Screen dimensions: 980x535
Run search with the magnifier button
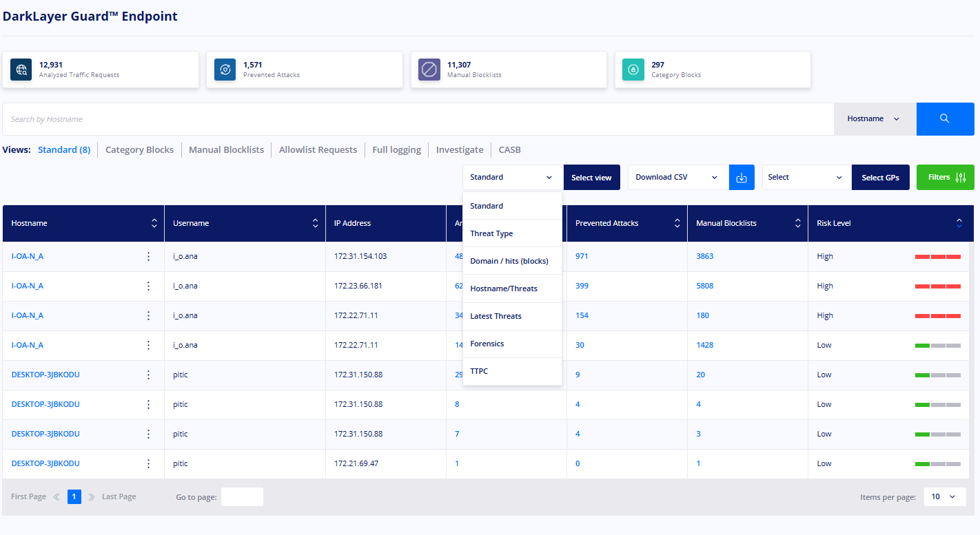tap(945, 119)
